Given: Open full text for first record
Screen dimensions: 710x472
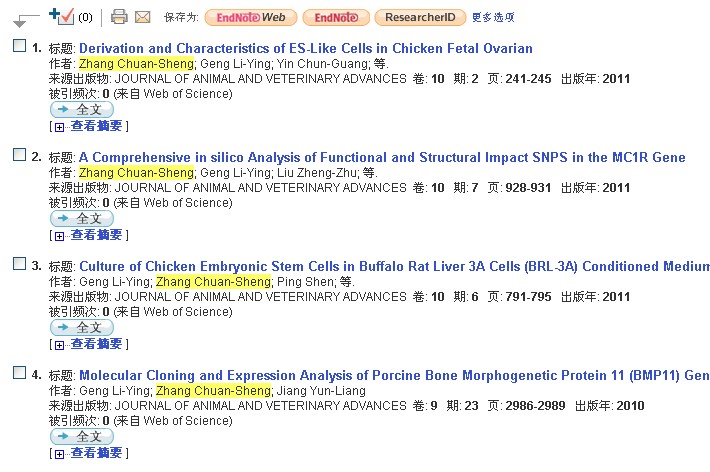Looking at the screenshot, I should point(82,109).
